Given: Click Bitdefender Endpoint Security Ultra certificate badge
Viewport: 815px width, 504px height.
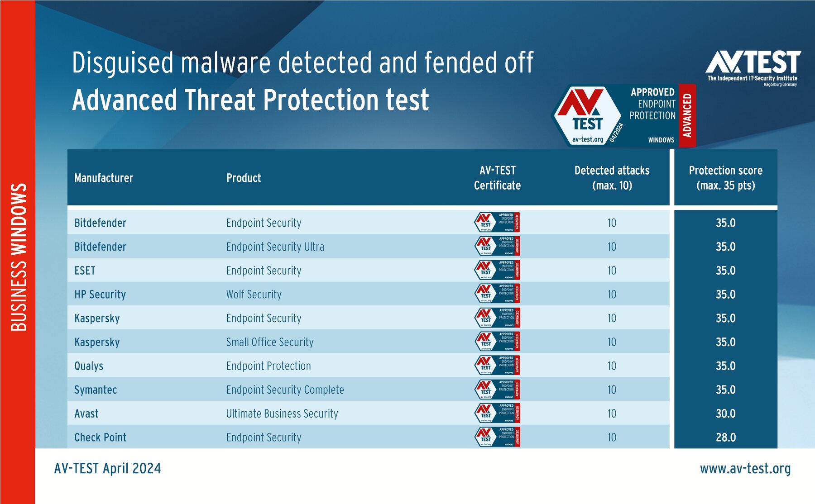Looking at the screenshot, I should coord(497,247).
